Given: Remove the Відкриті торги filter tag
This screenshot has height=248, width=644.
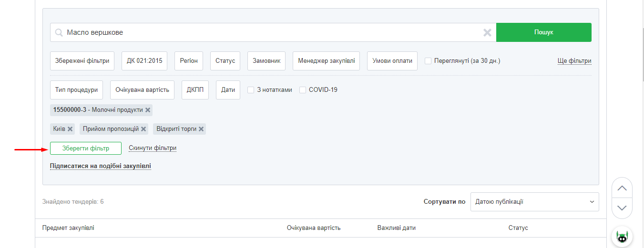Looking at the screenshot, I should coord(202,129).
